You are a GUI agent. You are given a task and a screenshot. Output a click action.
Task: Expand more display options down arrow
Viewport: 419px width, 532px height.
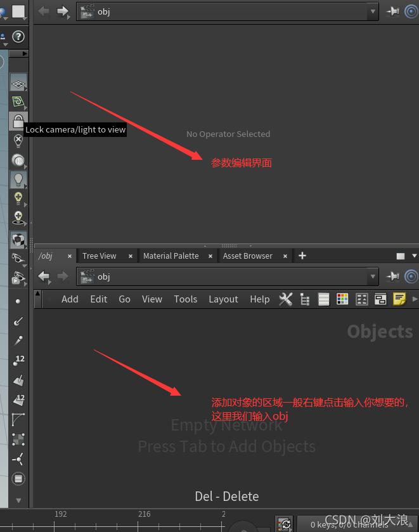(18, 500)
